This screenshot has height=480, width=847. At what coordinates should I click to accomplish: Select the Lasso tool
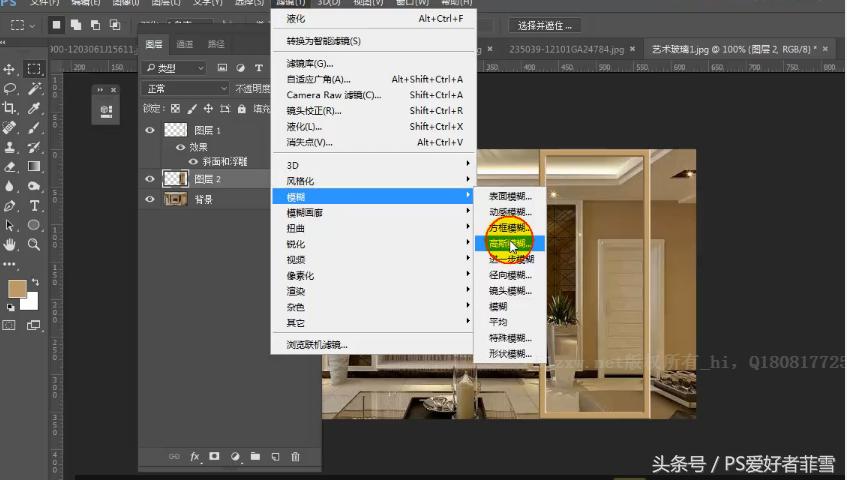tap(9, 89)
